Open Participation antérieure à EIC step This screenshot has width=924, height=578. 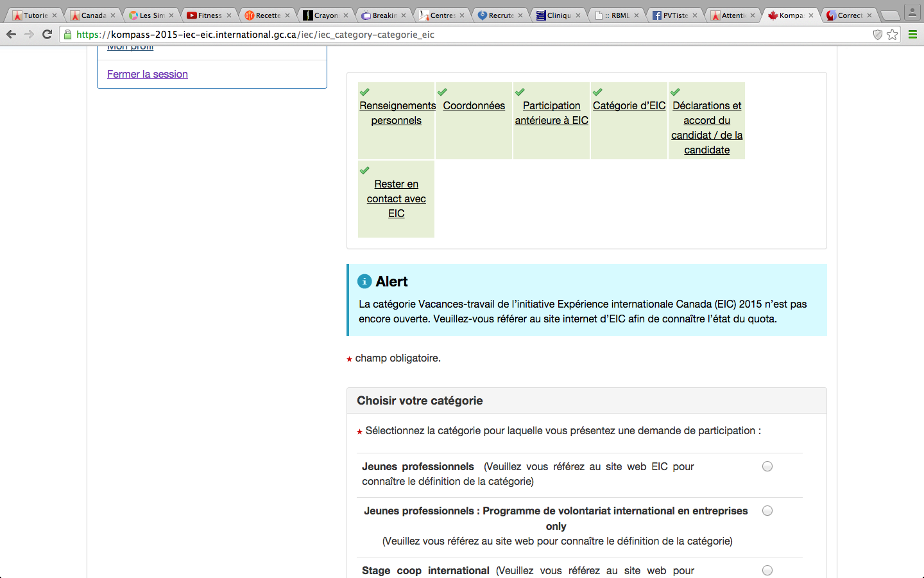click(x=551, y=113)
